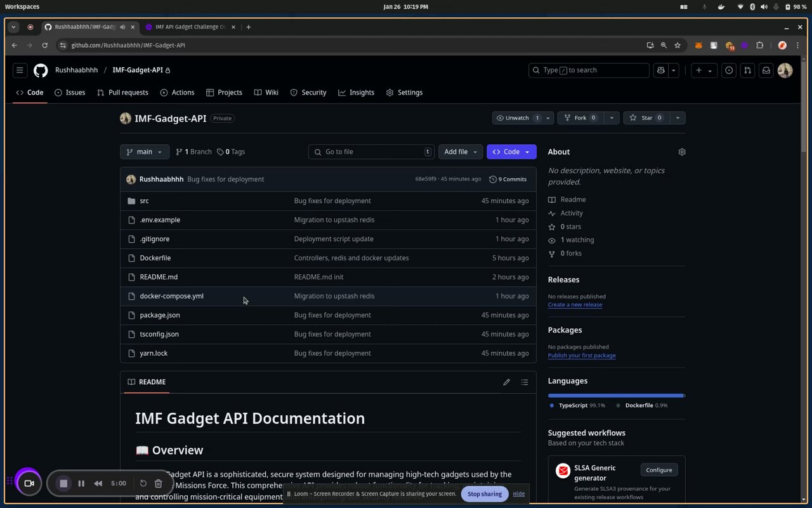The image size is (812, 508).
Task: Open the Create new plus dropdown
Action: tap(704, 70)
